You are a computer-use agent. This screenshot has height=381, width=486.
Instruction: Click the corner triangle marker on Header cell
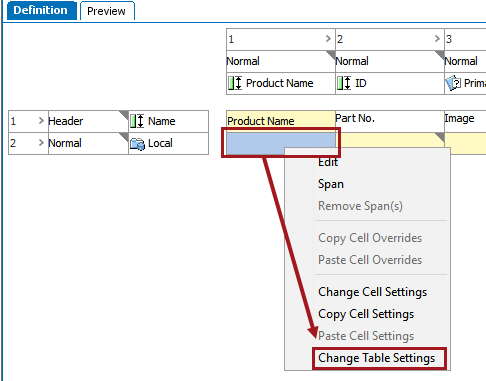click(124, 115)
